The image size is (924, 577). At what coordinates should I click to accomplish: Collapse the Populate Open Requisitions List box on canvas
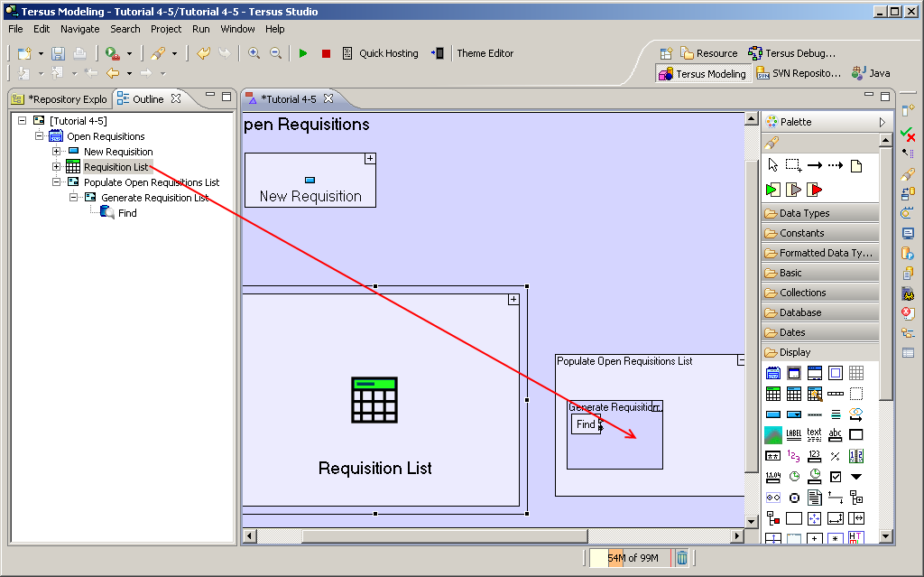742,360
